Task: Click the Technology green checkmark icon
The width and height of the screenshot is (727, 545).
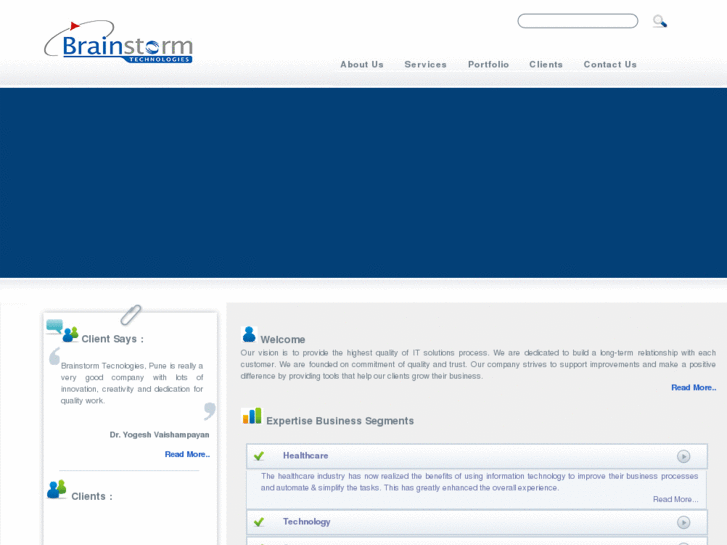Action: pos(259,522)
